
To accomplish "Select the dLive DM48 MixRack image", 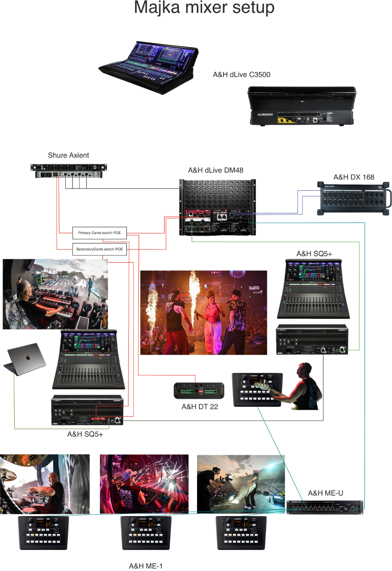I will coord(218,207).
